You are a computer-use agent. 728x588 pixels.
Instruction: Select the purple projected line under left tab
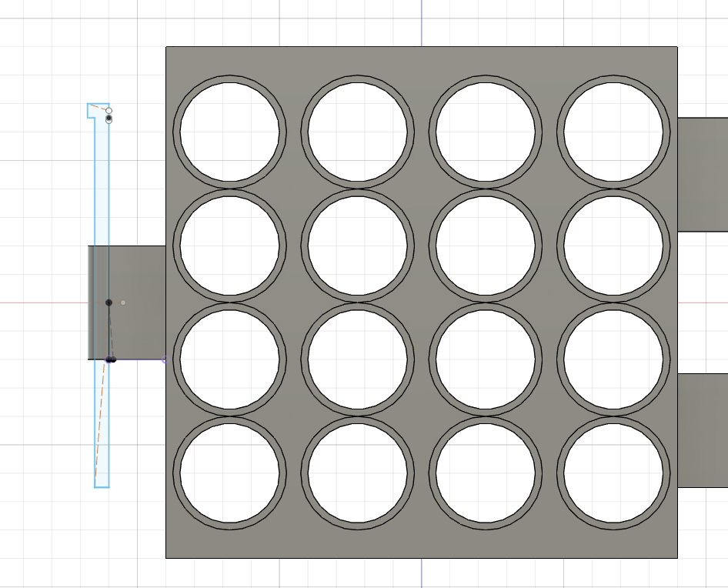tap(138, 359)
